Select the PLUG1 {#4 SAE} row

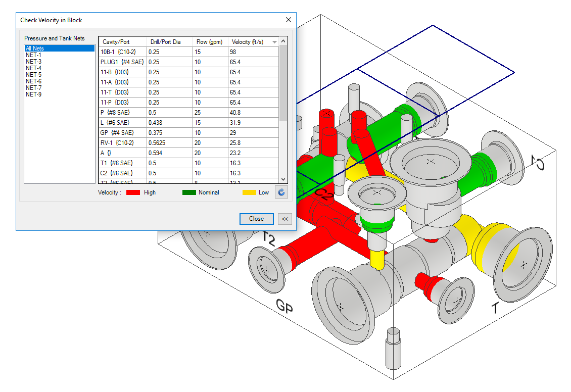click(189, 62)
